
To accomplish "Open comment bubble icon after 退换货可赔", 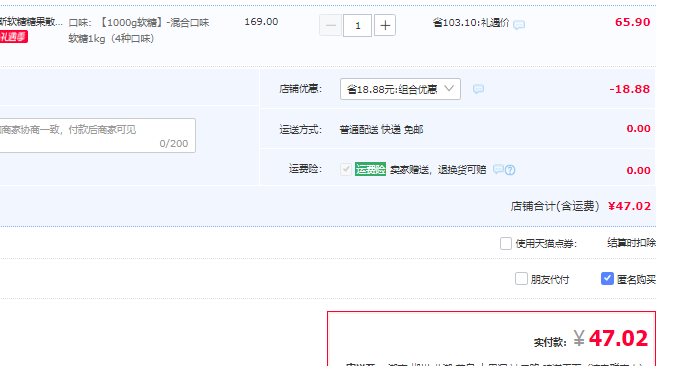I will pos(498,169).
